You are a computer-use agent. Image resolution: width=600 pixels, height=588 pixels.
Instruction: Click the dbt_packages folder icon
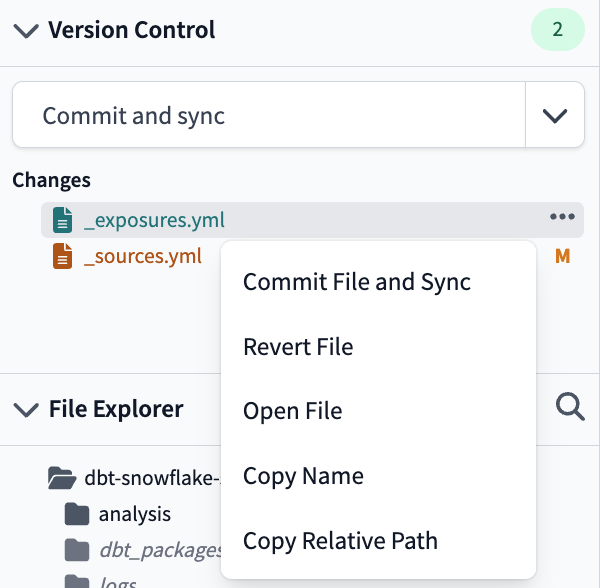click(x=77, y=550)
